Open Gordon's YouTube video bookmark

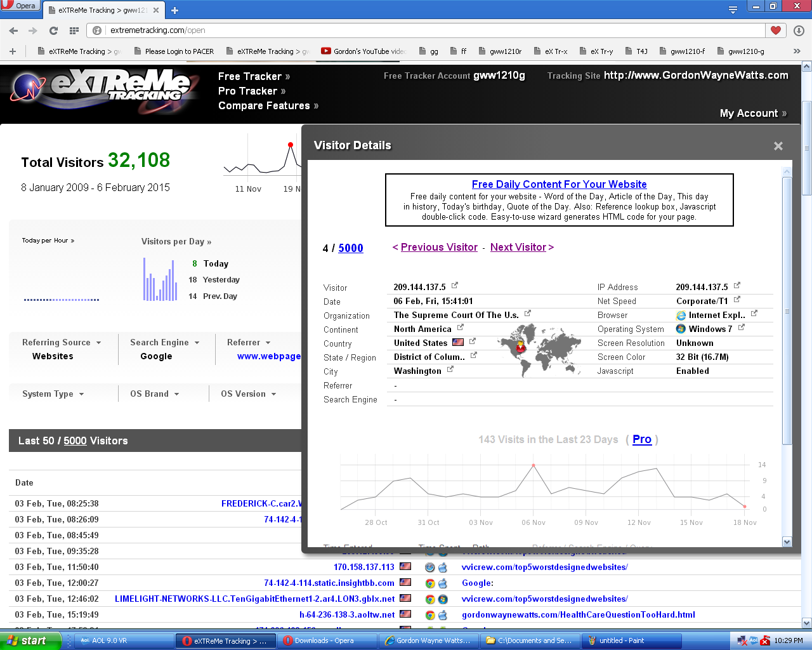[363, 51]
